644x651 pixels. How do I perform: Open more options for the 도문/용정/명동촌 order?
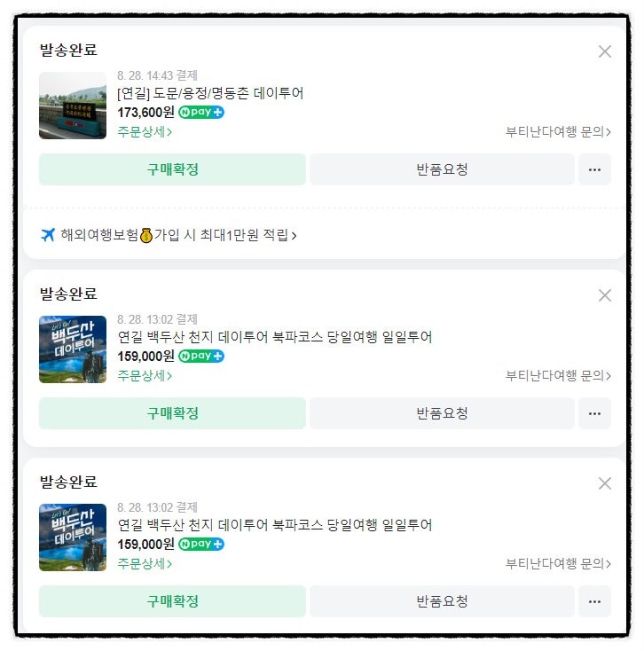[x=594, y=169]
